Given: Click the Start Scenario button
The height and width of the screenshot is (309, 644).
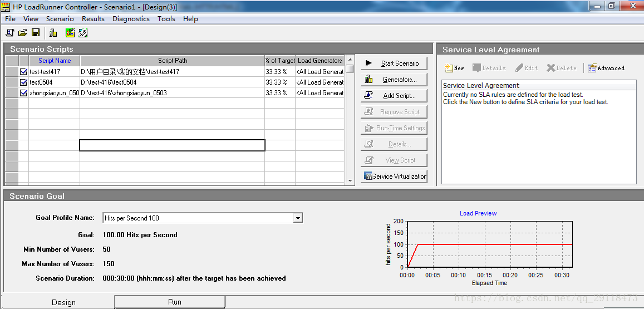Looking at the screenshot, I should pyautogui.click(x=394, y=63).
